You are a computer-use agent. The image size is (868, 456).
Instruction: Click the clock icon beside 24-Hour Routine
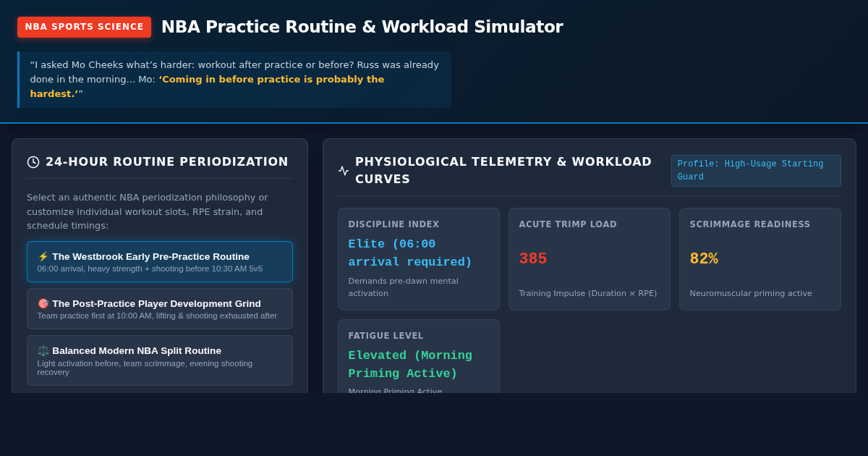pyautogui.click(x=33, y=162)
